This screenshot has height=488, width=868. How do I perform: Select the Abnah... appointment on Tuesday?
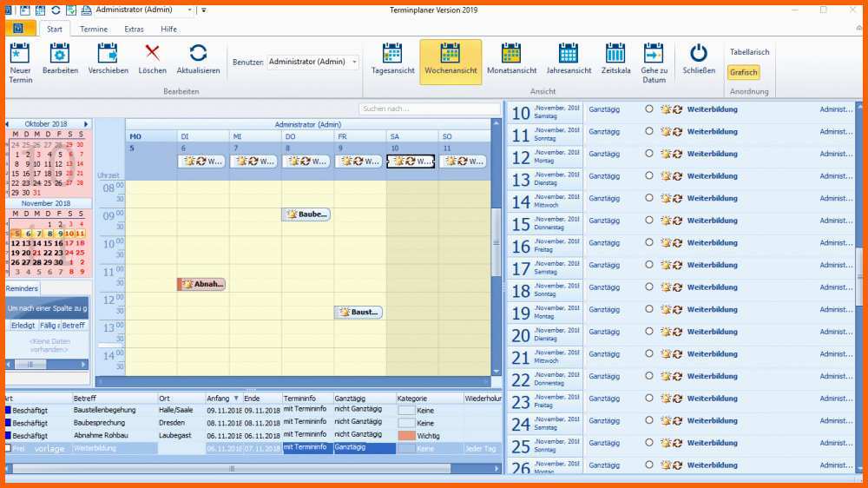[x=201, y=284]
